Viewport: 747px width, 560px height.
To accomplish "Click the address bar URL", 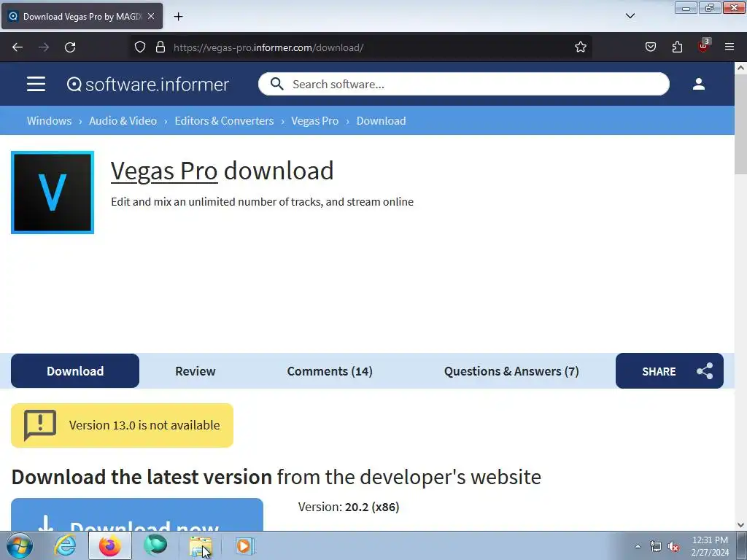I will [x=268, y=47].
